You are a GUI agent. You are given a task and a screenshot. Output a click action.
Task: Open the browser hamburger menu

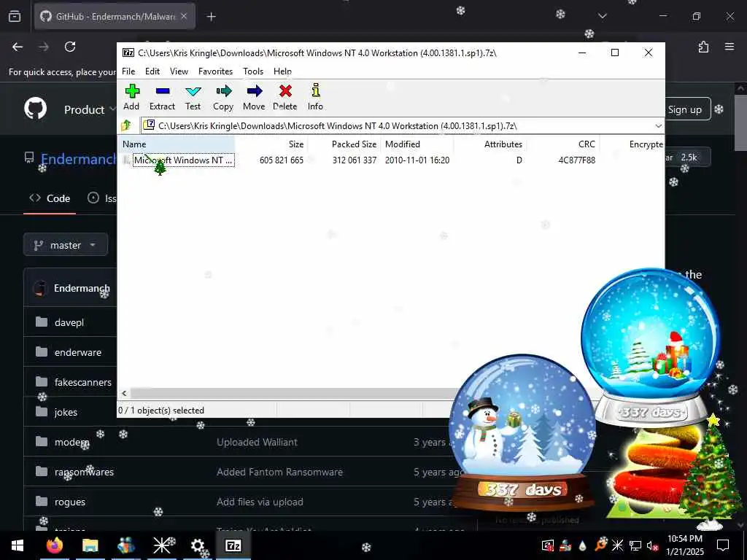tap(729, 47)
